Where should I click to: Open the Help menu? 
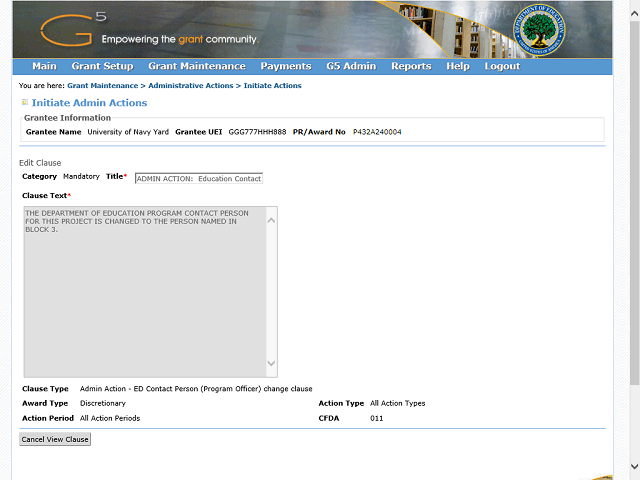click(458, 66)
